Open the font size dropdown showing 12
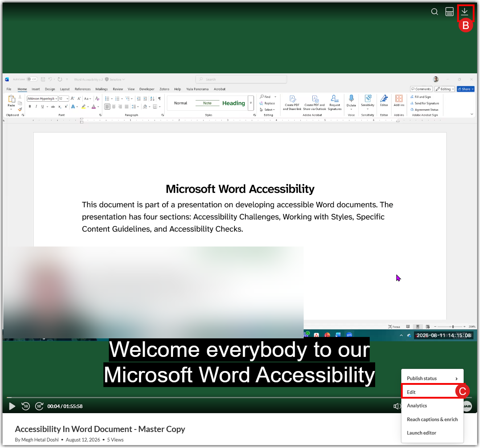This screenshot has width=480, height=448. tap(63, 98)
